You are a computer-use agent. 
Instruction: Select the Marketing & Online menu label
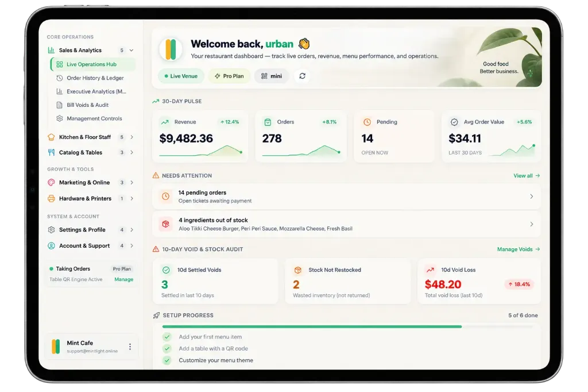pyautogui.click(x=84, y=182)
